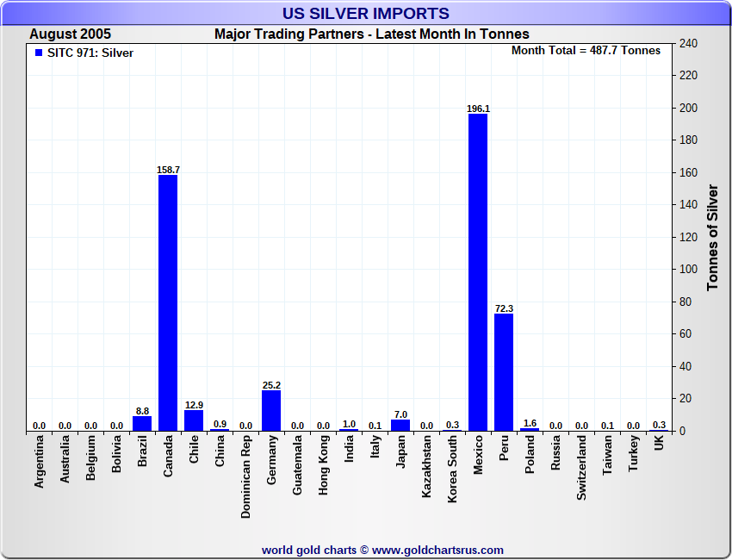Click the Peru bar labeled 72.3
Viewport: 732px width, 560px height.
[504, 372]
